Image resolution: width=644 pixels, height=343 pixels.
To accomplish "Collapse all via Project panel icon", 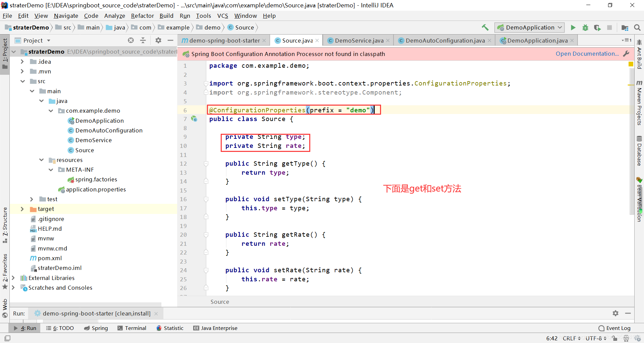I will point(143,41).
